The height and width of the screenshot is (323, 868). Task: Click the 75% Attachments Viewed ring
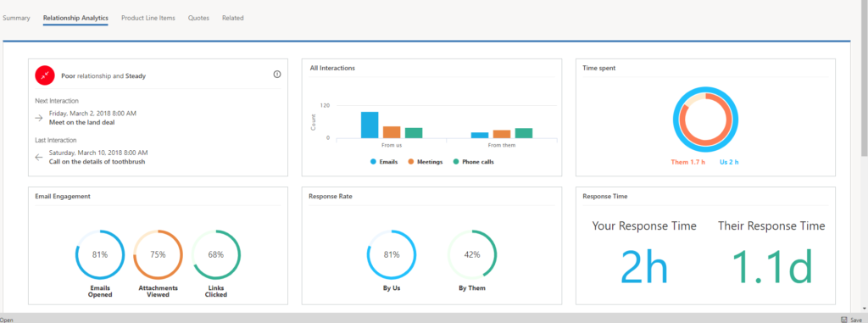(158, 255)
